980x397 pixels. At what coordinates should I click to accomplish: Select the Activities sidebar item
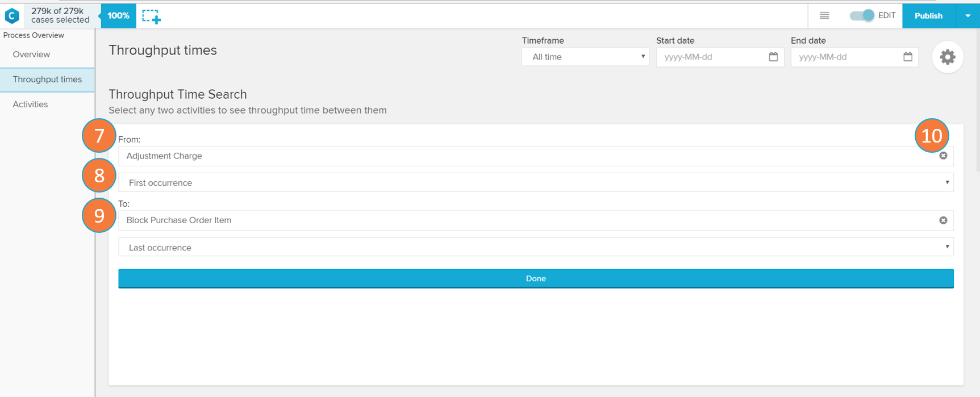(30, 105)
